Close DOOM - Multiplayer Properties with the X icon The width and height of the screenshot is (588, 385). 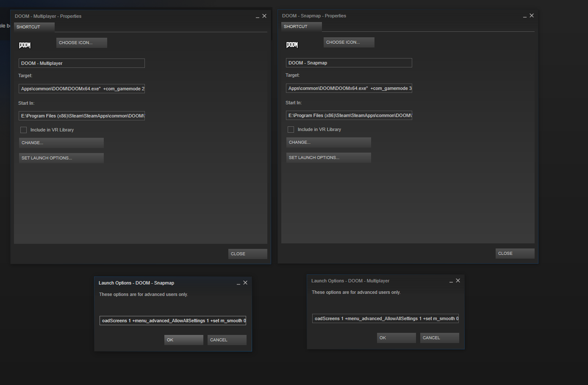[x=264, y=16]
